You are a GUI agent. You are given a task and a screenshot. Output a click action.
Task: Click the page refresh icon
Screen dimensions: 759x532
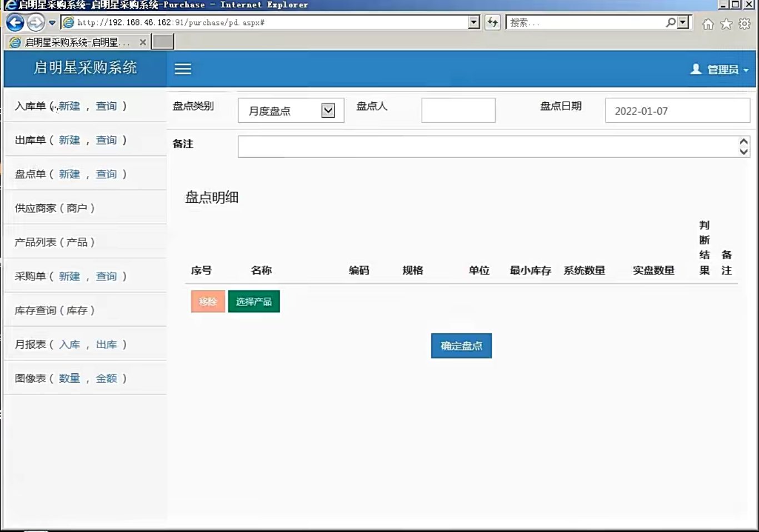pyautogui.click(x=492, y=23)
